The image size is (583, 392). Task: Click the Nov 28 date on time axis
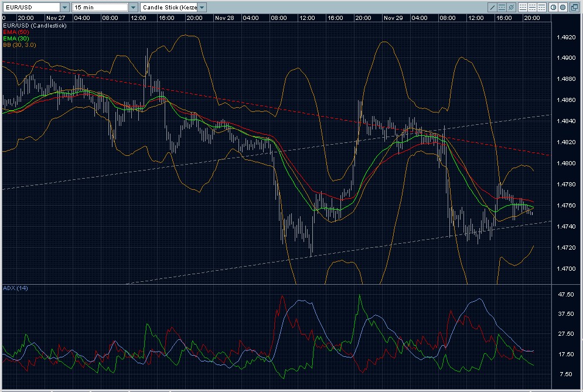pyautogui.click(x=224, y=18)
